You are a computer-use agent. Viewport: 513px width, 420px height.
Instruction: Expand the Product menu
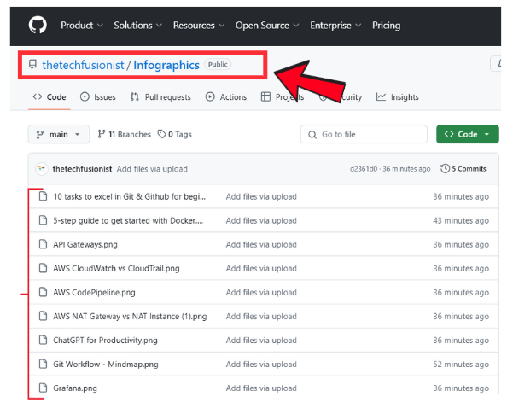(82, 26)
